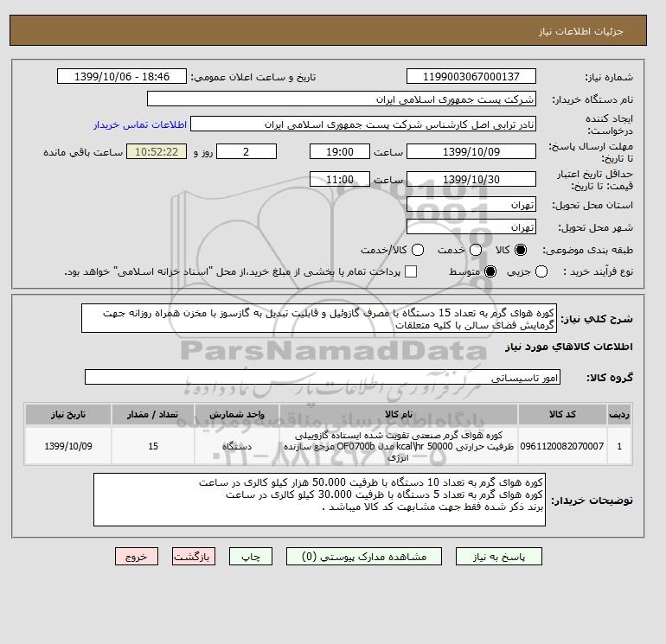Image resolution: width=666 pixels, height=644 pixels.
Task: Click the نام کالا column header
Action: [x=399, y=414]
